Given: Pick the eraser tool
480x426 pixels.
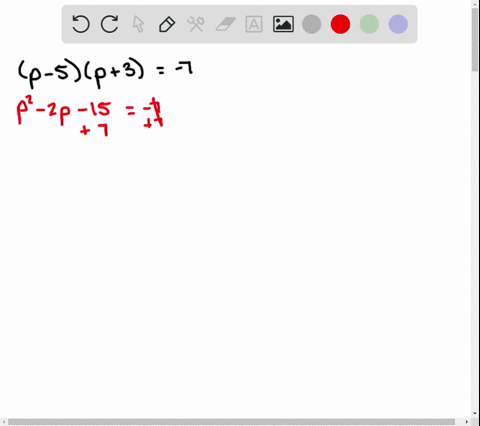Looking at the screenshot, I should [225, 24].
